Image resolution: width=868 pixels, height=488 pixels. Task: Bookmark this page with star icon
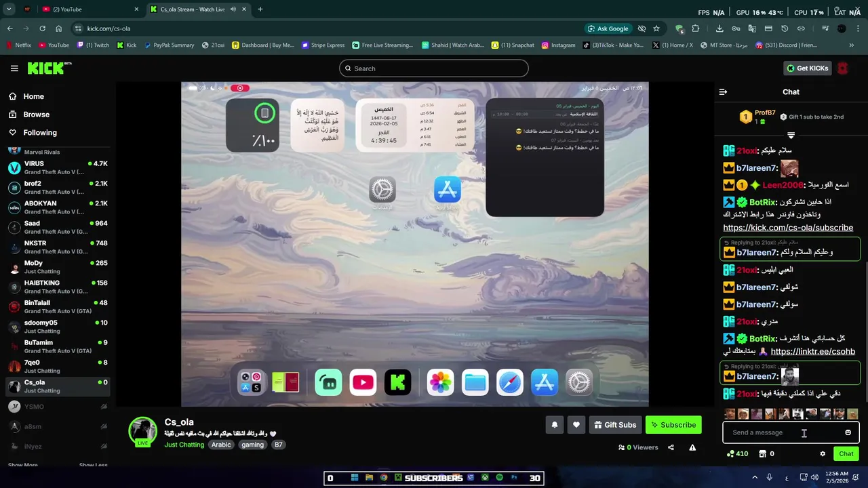[x=656, y=28]
